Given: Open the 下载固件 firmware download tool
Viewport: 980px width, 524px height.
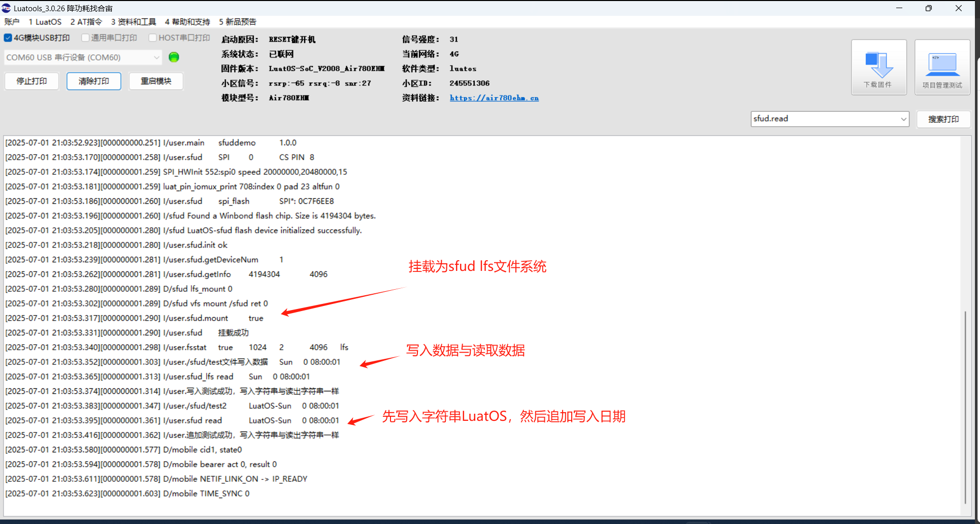Looking at the screenshot, I should point(878,67).
